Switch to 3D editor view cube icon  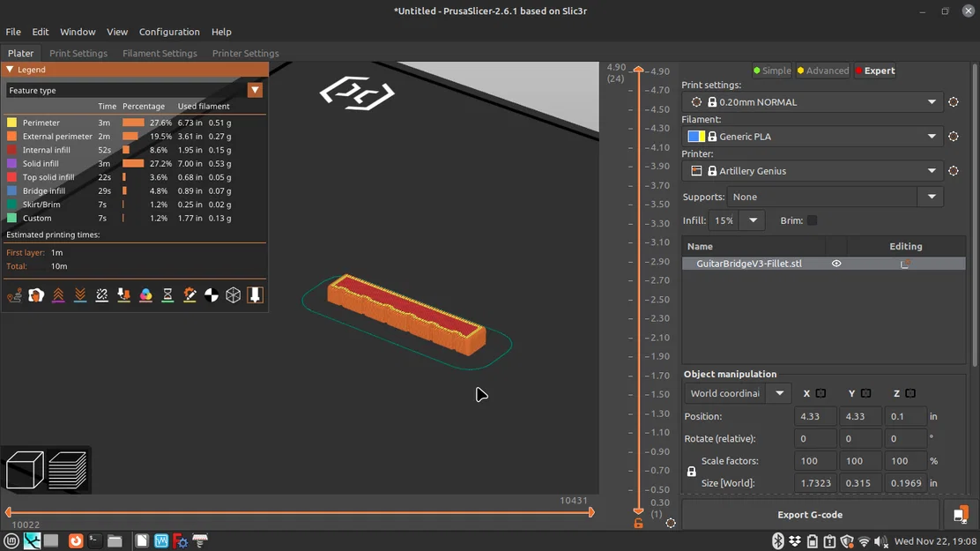pyautogui.click(x=25, y=470)
